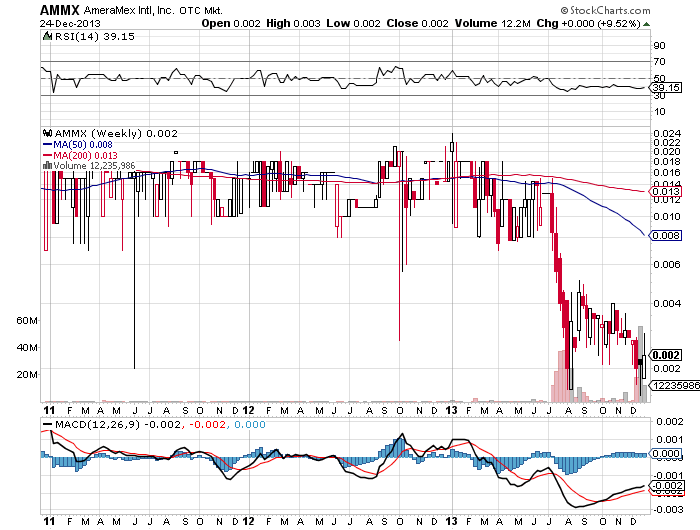Click the 24-Dec-2013 date label
700x530 pixels.
click(70, 24)
